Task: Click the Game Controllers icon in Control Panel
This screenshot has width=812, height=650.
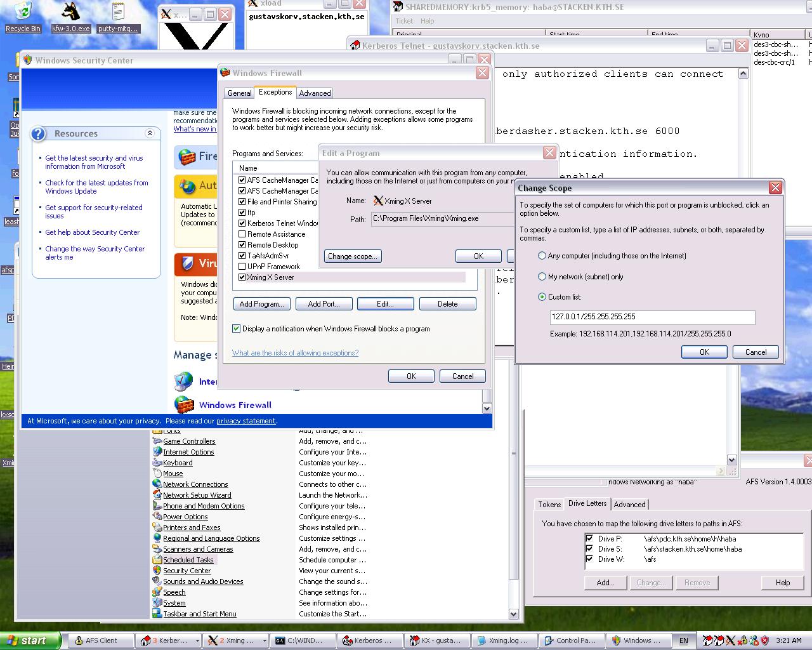Action: point(157,441)
